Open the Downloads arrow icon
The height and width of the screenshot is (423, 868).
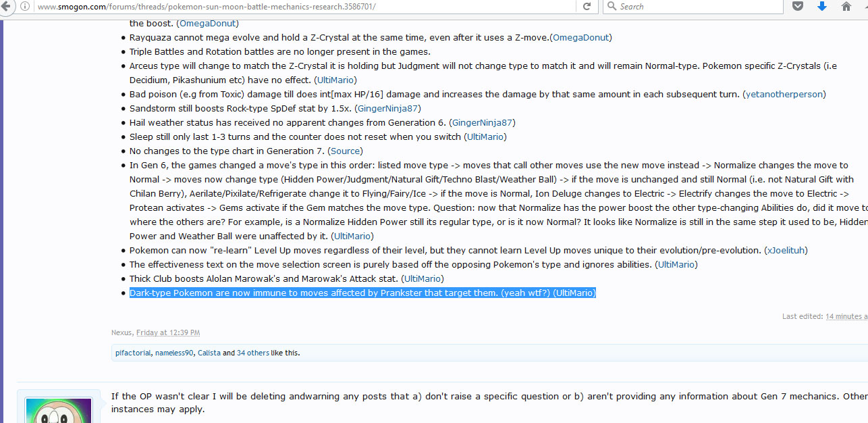coord(822,6)
